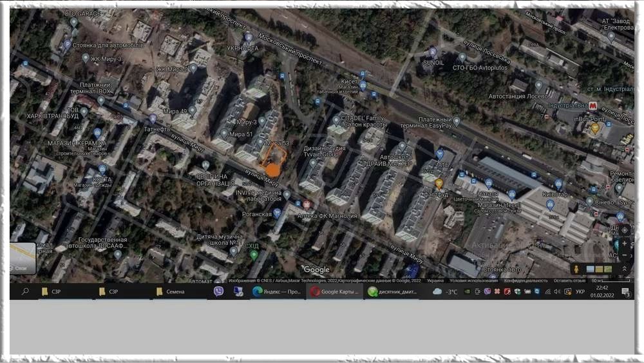The width and height of the screenshot is (644, 363).
Task: Click the parking icon at Стоянка для автомобілів
Action: point(68,44)
